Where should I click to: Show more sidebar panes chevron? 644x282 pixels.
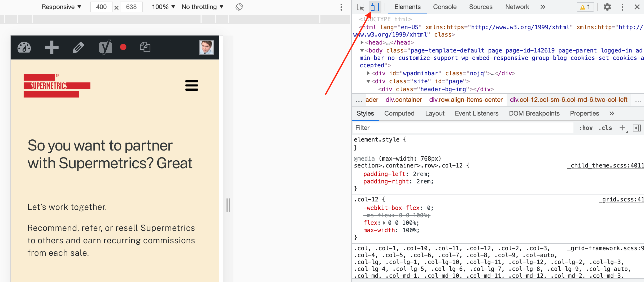tap(612, 113)
